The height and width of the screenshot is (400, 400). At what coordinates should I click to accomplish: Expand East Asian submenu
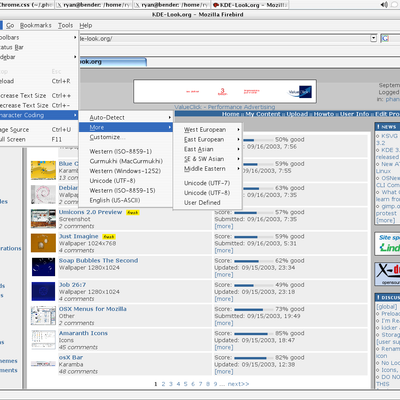pyautogui.click(x=207, y=149)
